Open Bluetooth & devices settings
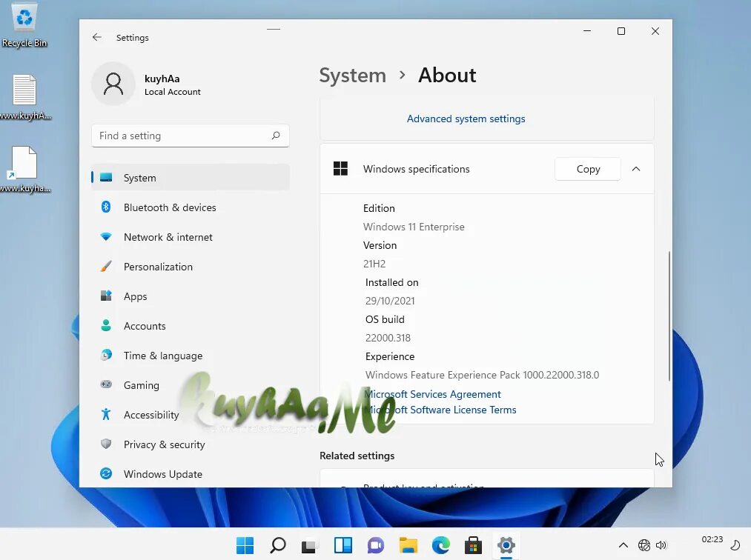The width and height of the screenshot is (751, 560). [x=190, y=207]
